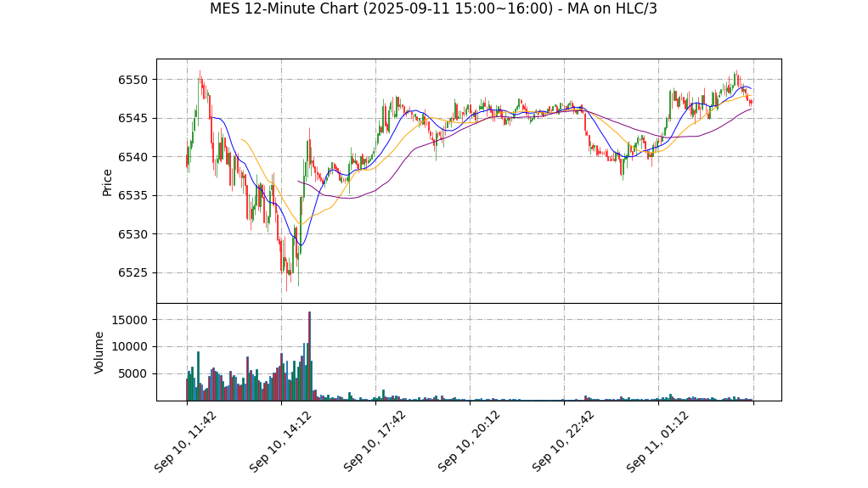Click the chart title MES 12-Minute Chart
868x488 pixels.
pyautogui.click(x=433, y=8)
